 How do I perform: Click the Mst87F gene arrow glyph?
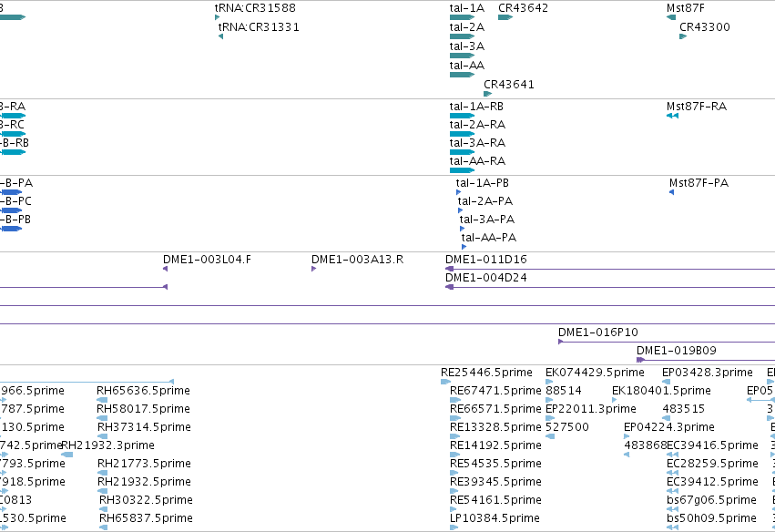click(671, 17)
